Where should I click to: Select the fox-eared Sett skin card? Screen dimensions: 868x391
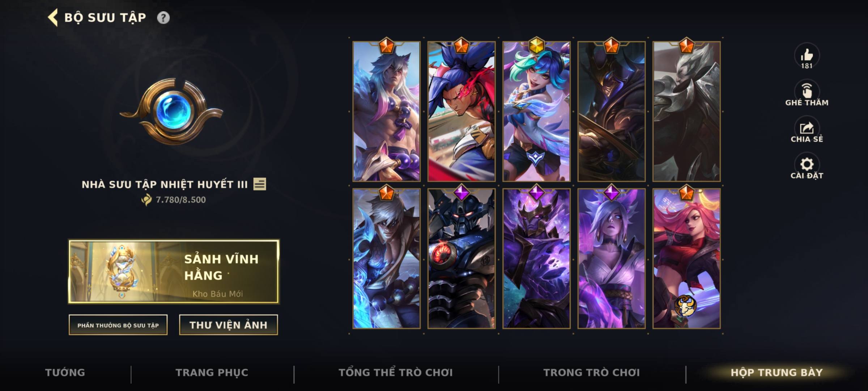(386, 111)
